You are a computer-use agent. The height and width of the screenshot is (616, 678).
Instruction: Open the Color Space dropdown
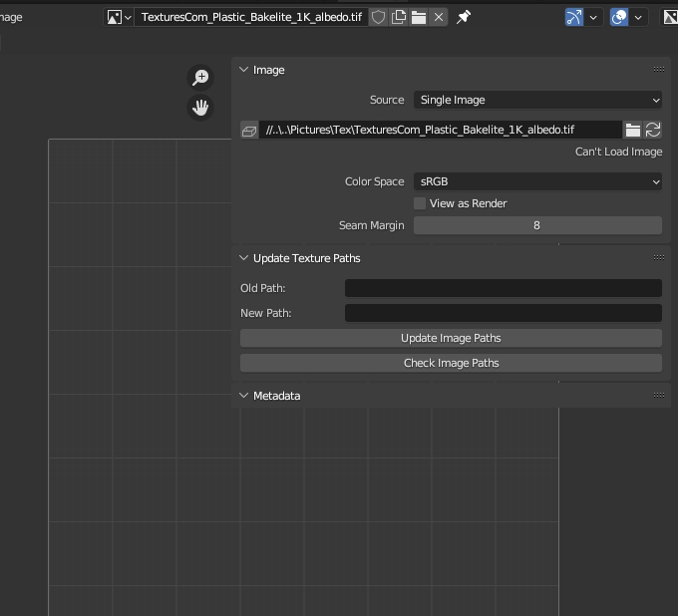(x=537, y=181)
